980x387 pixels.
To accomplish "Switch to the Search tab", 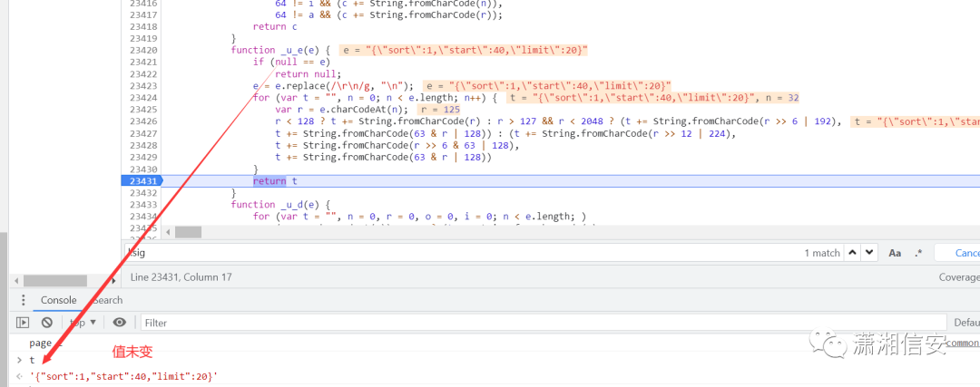I will click(108, 300).
